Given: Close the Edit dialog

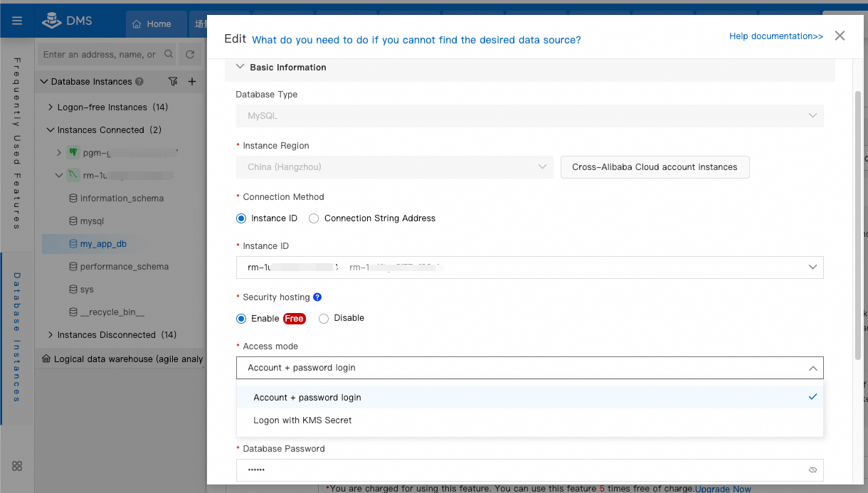Looking at the screenshot, I should [840, 36].
